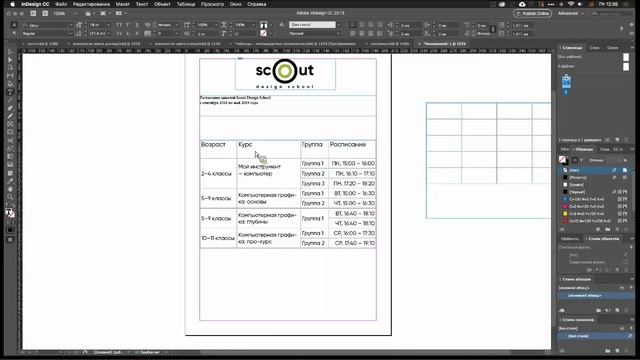Switch to the Слои panel tab
Screen dimensions: 640x360
click(x=594, y=48)
